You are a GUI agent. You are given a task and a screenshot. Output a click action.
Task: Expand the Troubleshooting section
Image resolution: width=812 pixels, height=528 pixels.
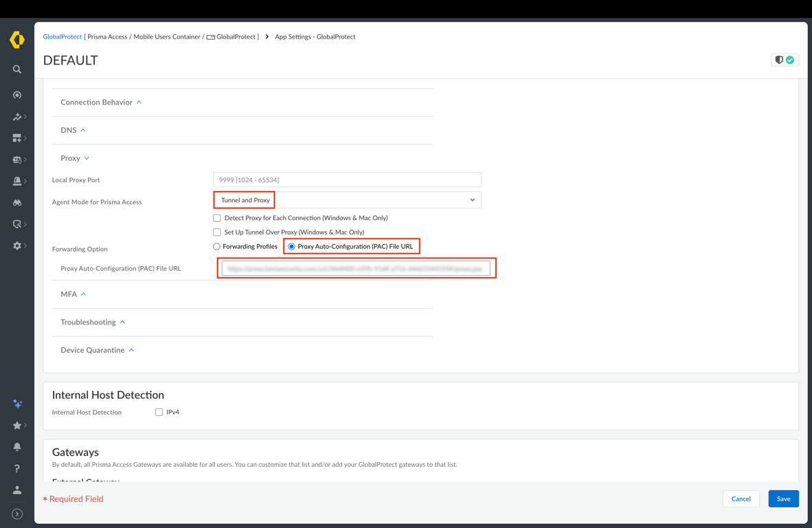[93, 322]
